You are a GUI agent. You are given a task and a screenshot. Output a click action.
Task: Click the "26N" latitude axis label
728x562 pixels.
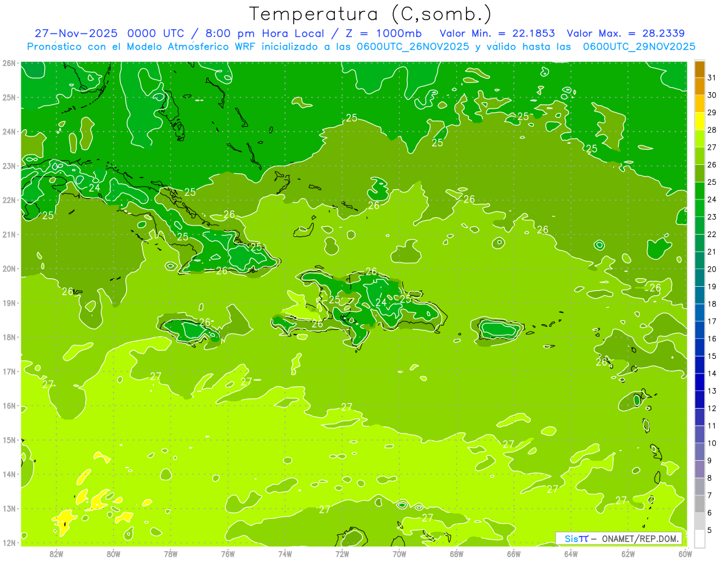9,63
